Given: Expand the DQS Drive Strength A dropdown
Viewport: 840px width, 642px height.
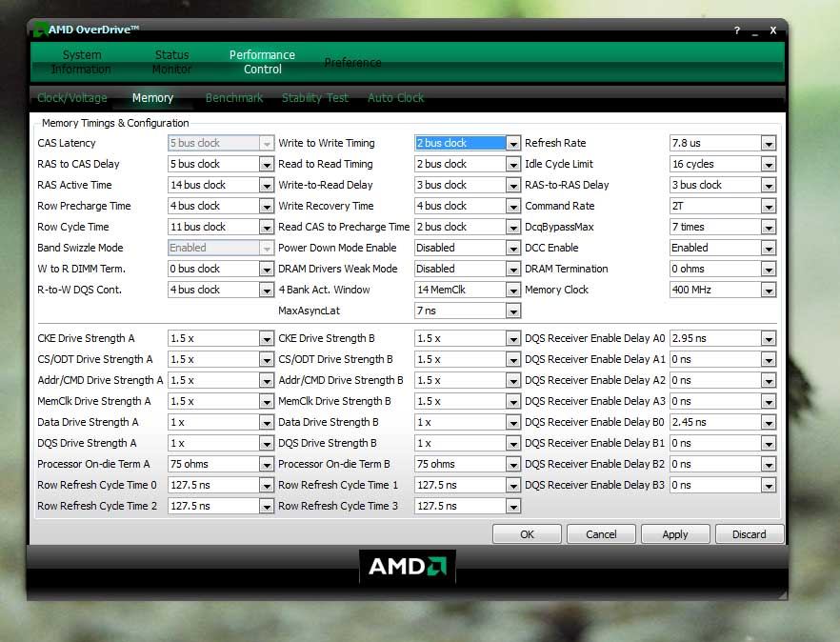Looking at the screenshot, I should pos(267,443).
